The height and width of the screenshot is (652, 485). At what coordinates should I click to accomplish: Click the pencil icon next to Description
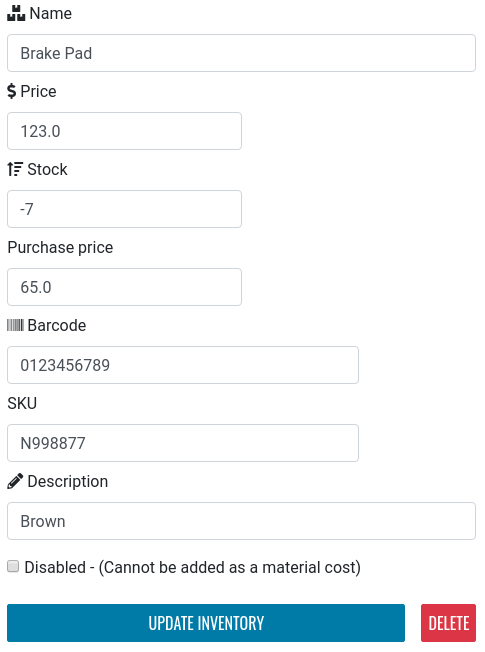[x=15, y=481]
